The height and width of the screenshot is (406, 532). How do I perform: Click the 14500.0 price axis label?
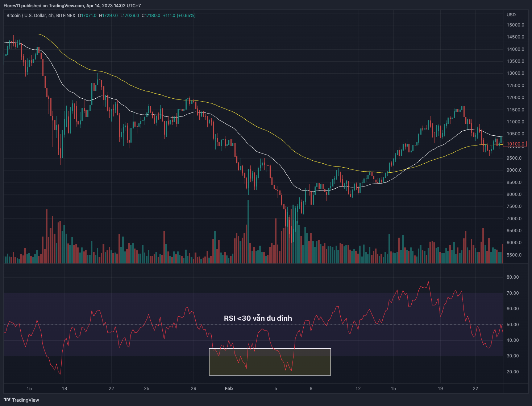[x=515, y=37]
